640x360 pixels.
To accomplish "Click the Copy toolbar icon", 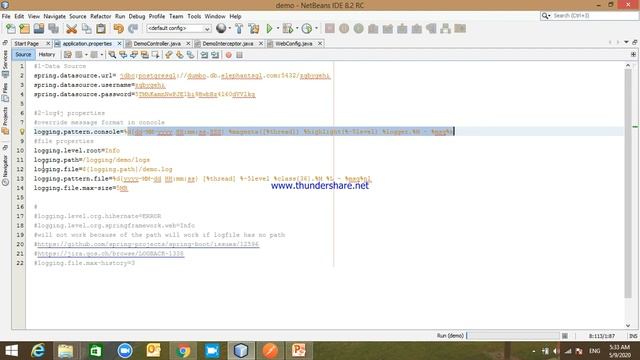I will (87, 28).
